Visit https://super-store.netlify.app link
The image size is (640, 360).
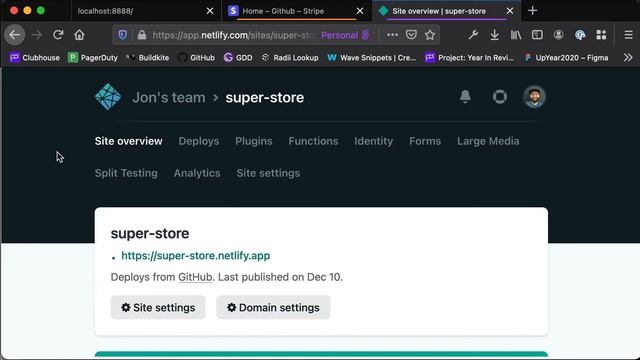click(196, 256)
